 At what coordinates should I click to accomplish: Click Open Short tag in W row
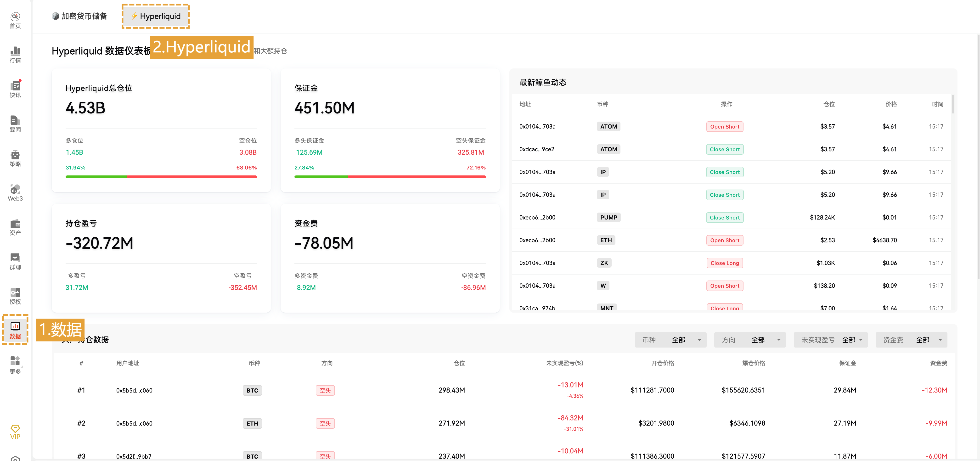(724, 286)
